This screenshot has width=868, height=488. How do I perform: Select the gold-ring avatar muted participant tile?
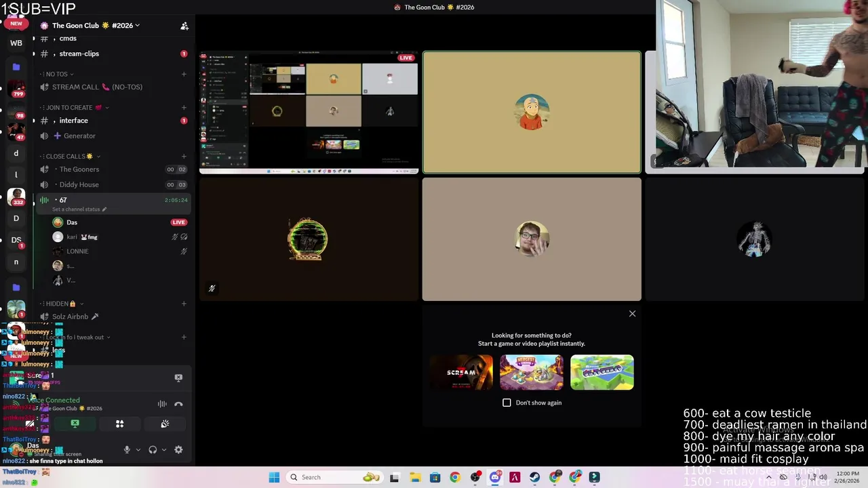(309, 239)
